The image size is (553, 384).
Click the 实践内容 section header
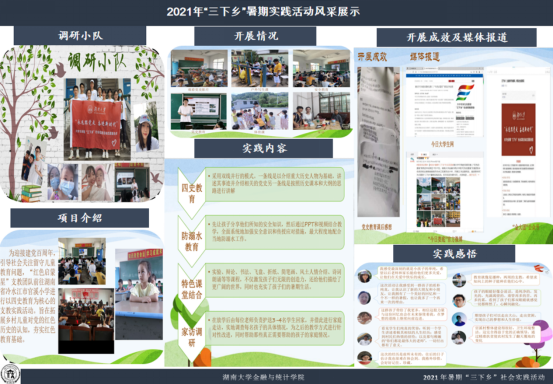[263, 148]
